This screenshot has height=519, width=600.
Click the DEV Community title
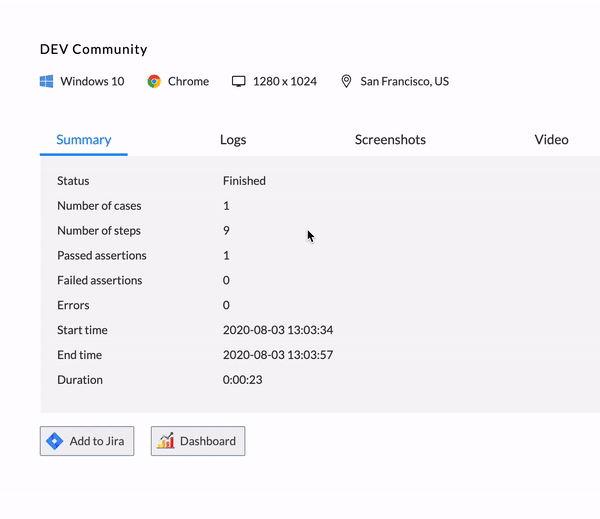click(x=94, y=49)
